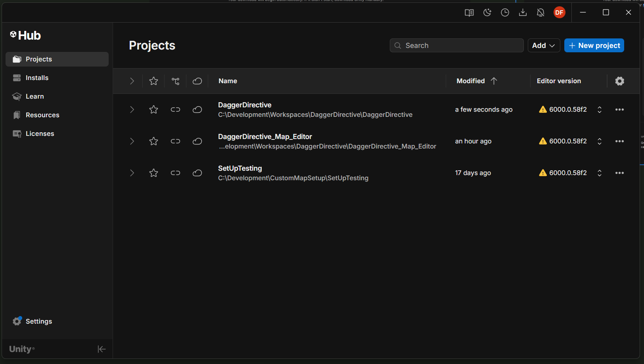Open the Licenses section
The height and width of the screenshot is (364, 644).
pyautogui.click(x=57, y=133)
